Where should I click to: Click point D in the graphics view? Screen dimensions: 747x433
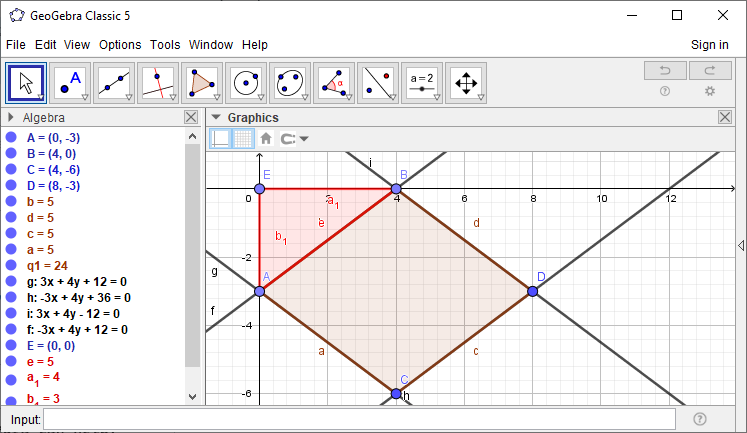pos(533,291)
